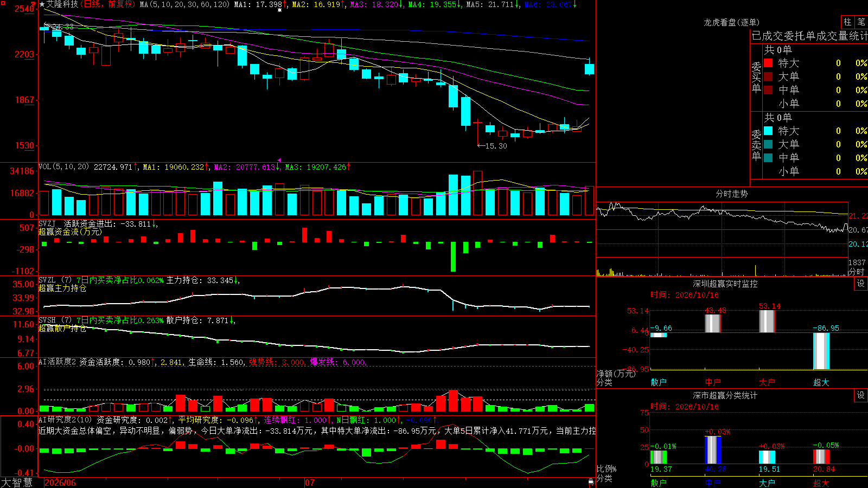
Task: Click the 分时走势 panel title
Action: 731,194
